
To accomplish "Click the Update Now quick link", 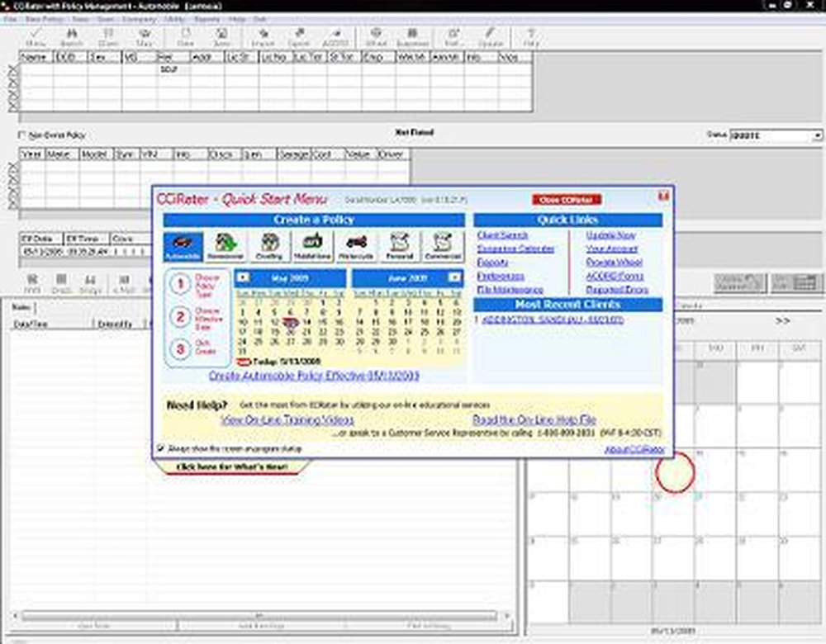I will pyautogui.click(x=610, y=234).
